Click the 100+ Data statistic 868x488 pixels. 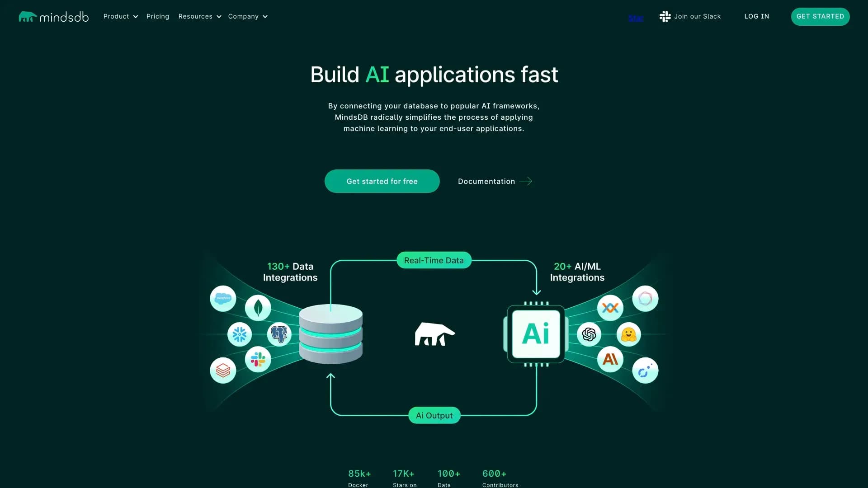[x=448, y=478]
